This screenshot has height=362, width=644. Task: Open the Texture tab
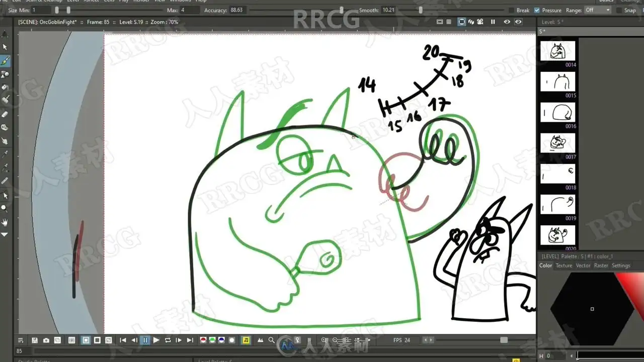564,265
